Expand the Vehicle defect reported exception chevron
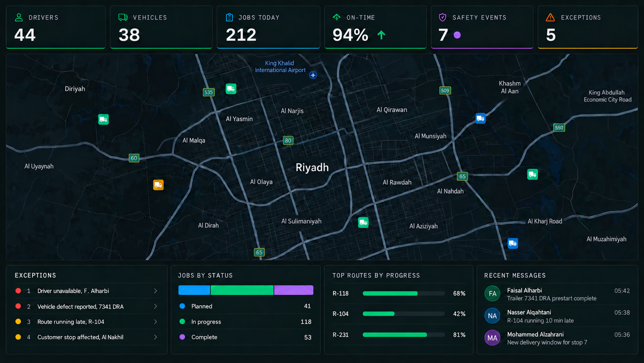Viewport: 644px width, 363px height. (155, 306)
